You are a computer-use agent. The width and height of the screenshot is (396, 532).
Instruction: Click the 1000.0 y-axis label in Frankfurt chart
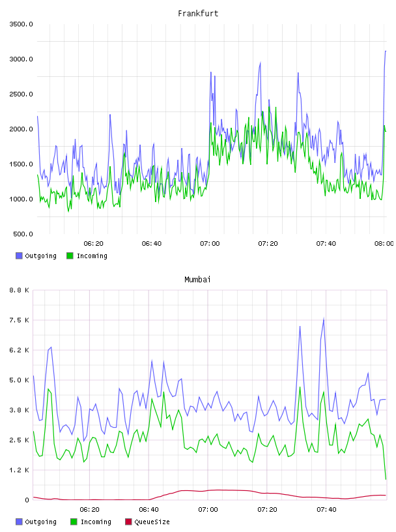point(21,199)
